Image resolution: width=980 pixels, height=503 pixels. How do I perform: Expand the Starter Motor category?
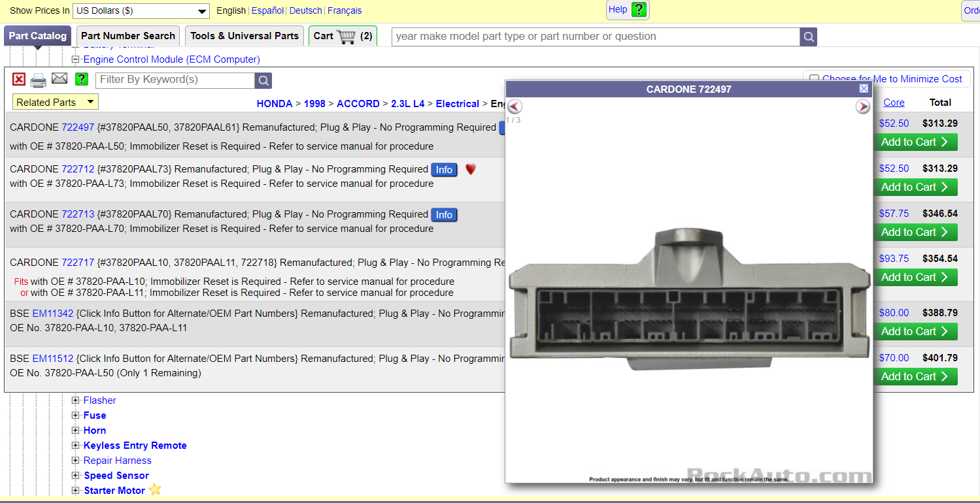coord(76,491)
